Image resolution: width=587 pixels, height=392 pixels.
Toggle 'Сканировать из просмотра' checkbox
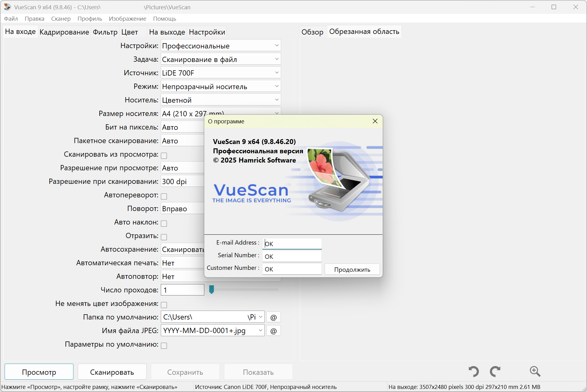coord(164,155)
